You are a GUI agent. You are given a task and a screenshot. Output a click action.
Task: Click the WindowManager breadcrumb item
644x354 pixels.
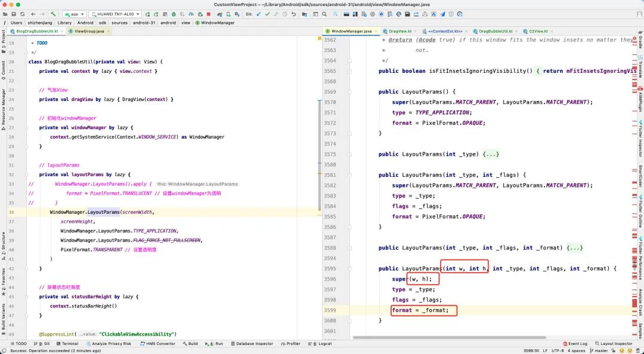pos(215,23)
